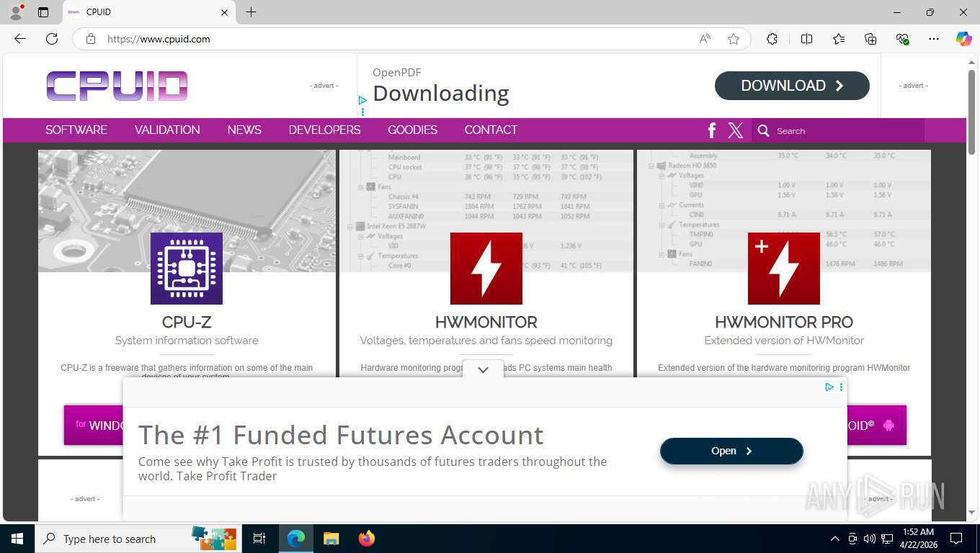Open Task View on the taskbar
This screenshot has width=980, height=553.
[x=259, y=539]
